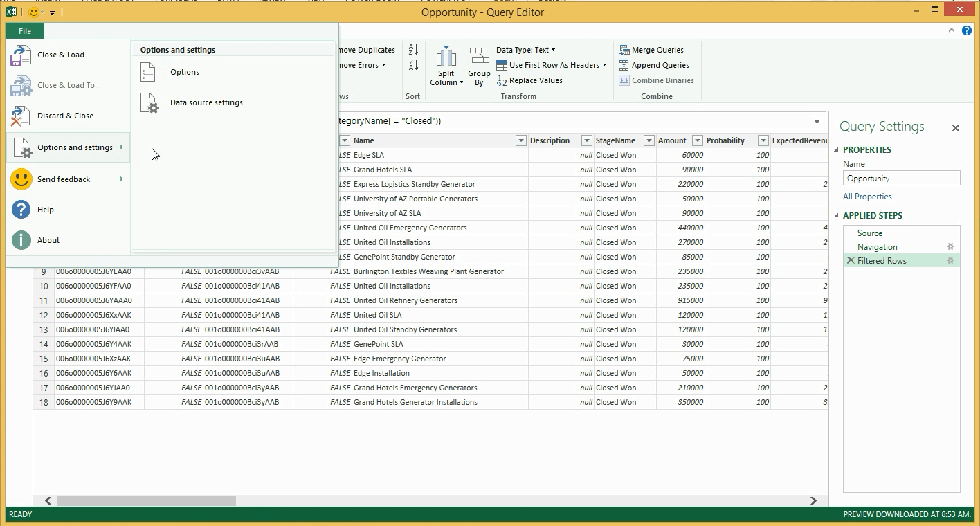
Task: Open gear settings for Filtered Rows step
Action: click(x=950, y=261)
